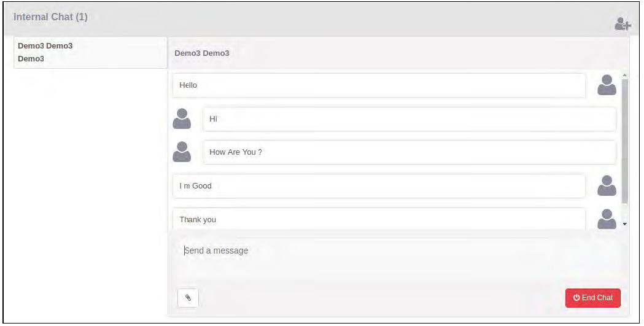Viewport: 644px width, 326px height.
Task: Click the scrollbar down arrow in chat
Action: coord(625,224)
